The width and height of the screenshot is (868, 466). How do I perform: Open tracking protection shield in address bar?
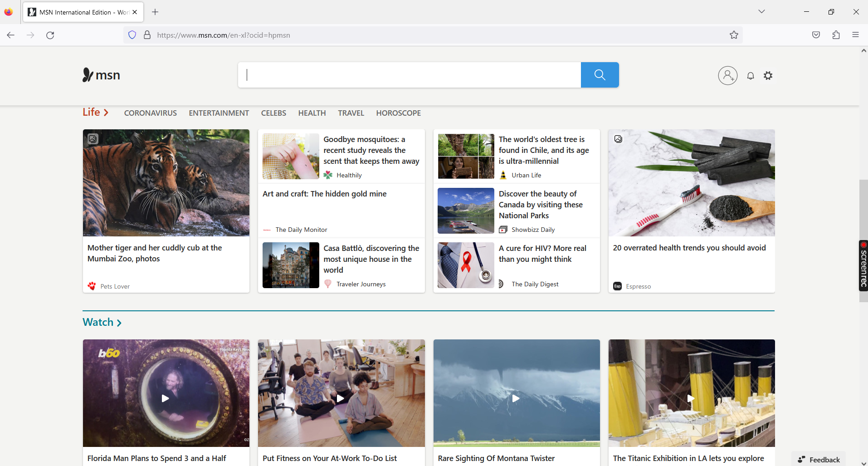click(x=132, y=35)
